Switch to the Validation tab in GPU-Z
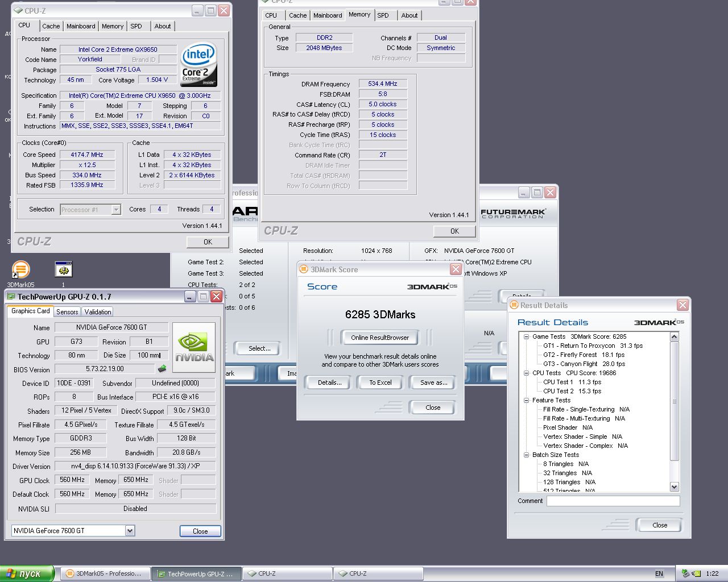The image size is (728, 582). 98,311
